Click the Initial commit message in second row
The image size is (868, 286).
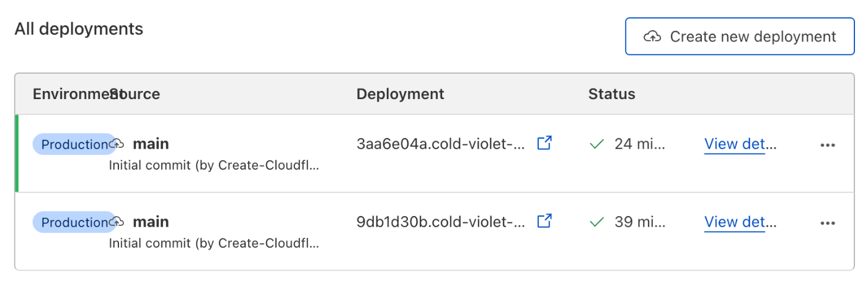click(215, 244)
